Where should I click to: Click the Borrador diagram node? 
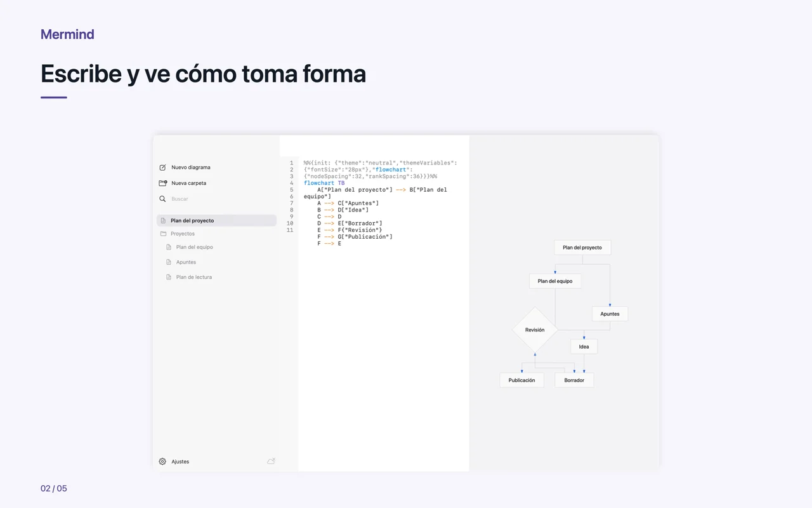click(x=574, y=380)
